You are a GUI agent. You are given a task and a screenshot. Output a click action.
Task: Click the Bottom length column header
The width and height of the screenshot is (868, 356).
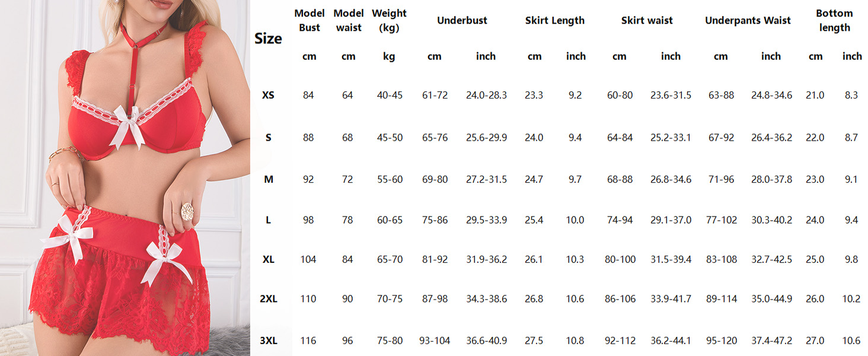pyautogui.click(x=834, y=21)
